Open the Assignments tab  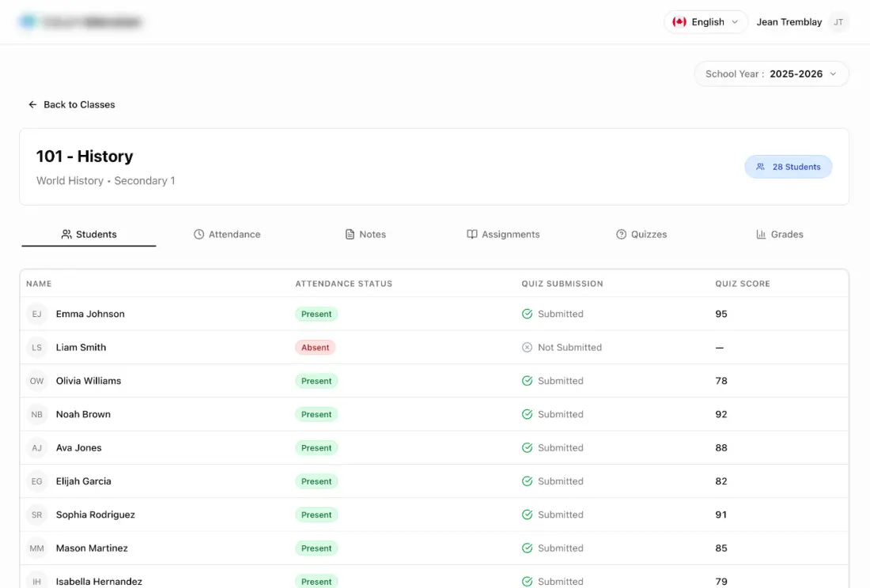pyautogui.click(x=503, y=235)
